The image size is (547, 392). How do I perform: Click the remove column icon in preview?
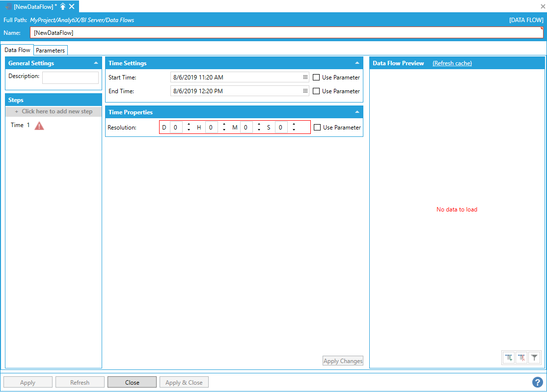(x=521, y=358)
